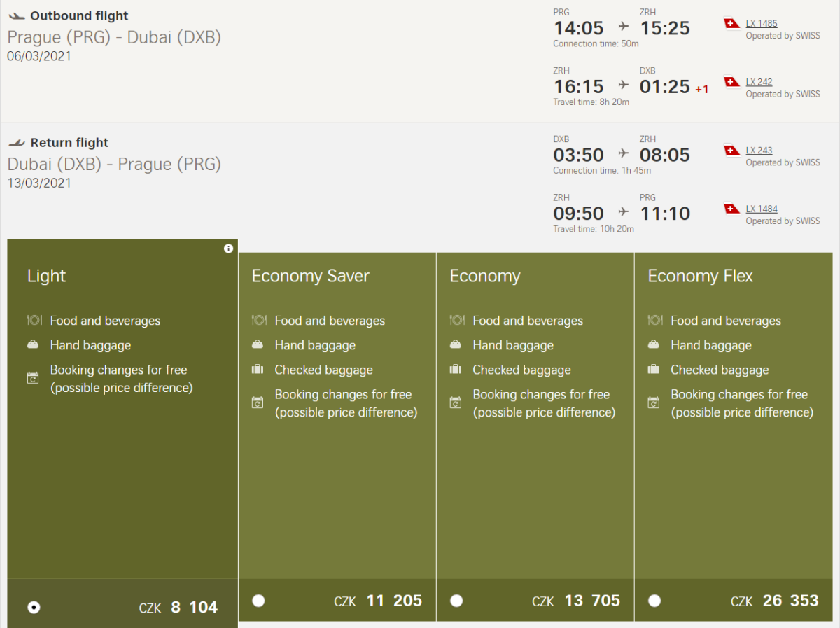
Task: Select the Economy Saver fare radio button
Action: coord(258,601)
